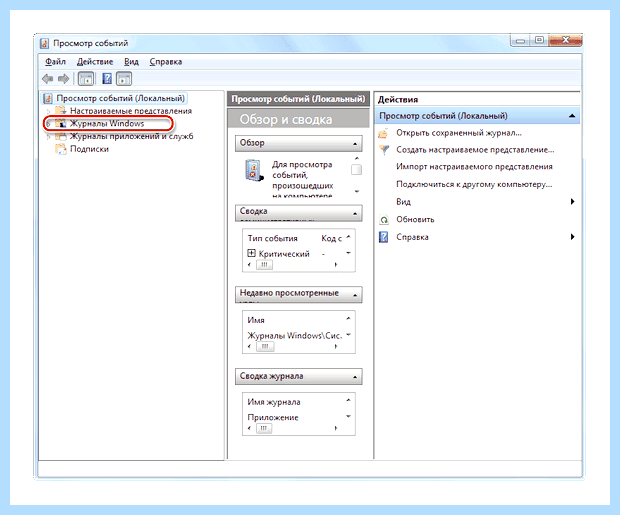Click the Back arrow toolbar icon

pyautogui.click(x=48, y=79)
